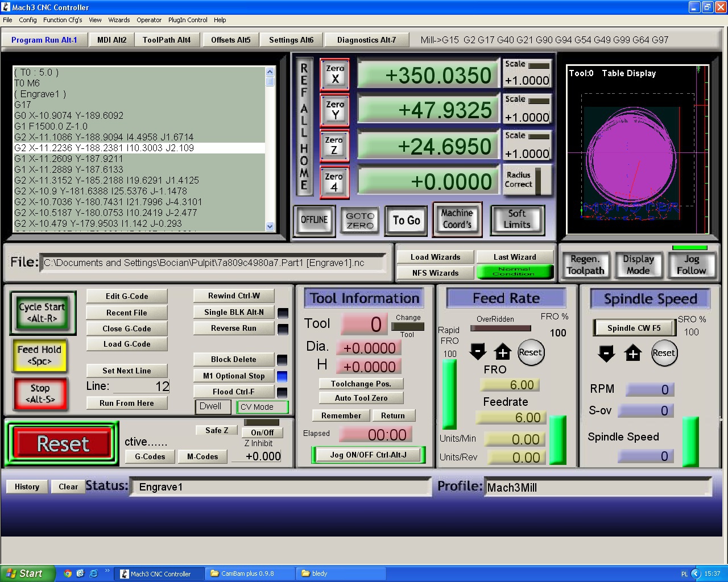Image resolution: width=728 pixels, height=582 pixels.
Task: Open Google Chrome from the quick launch
Action: tap(68, 573)
